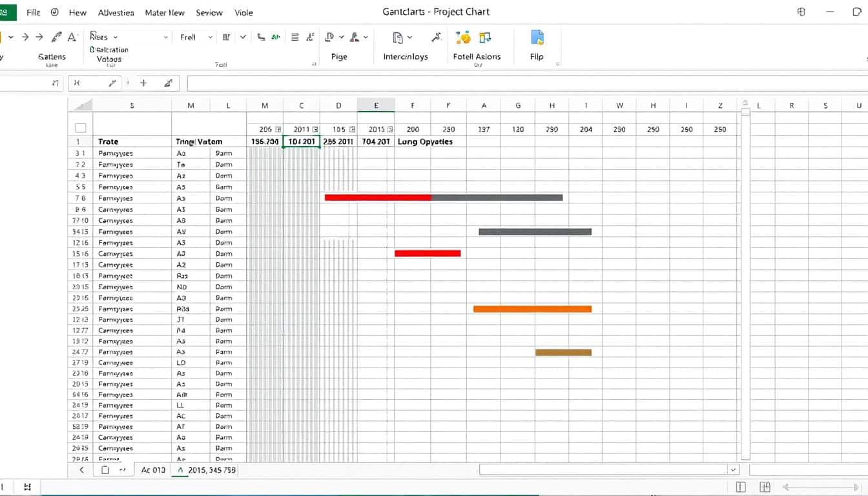The width and height of the screenshot is (868, 496).
Task: Open the Hew ribbon tab
Action: (x=77, y=12)
